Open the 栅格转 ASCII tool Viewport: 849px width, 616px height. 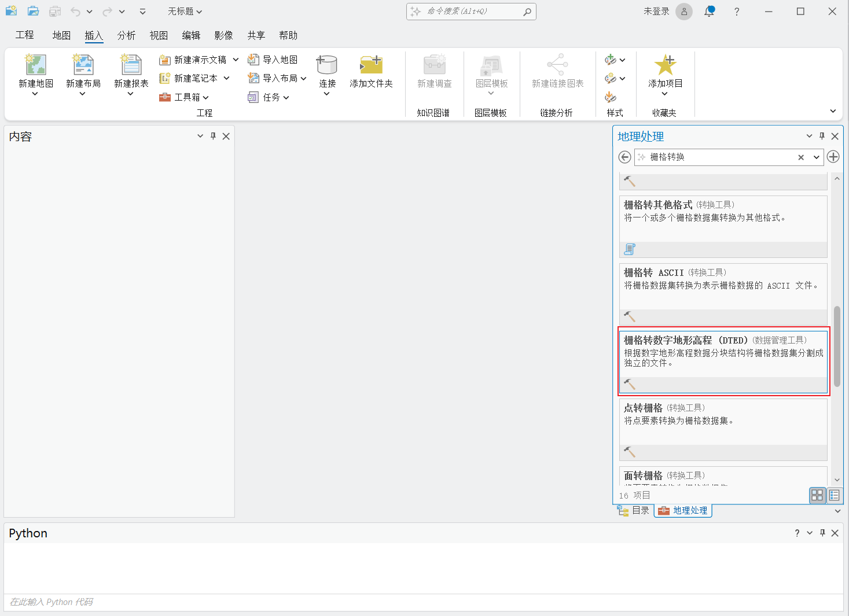pyautogui.click(x=723, y=294)
